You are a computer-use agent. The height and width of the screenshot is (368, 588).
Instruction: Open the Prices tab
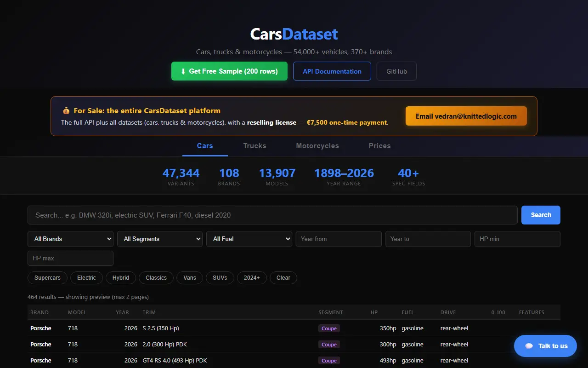click(x=379, y=146)
